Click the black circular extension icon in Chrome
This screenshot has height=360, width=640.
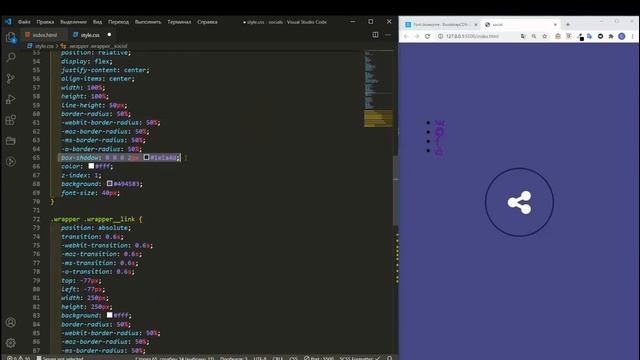[x=600, y=36]
